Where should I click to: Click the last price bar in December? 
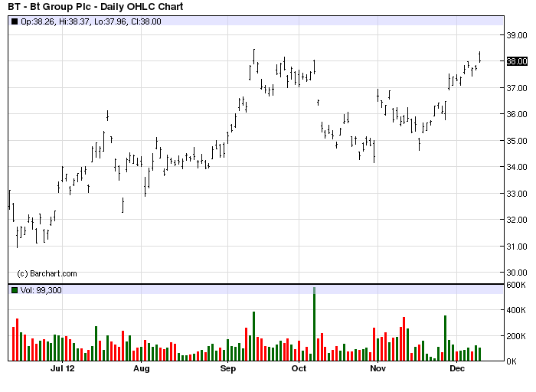pyautogui.click(x=480, y=57)
